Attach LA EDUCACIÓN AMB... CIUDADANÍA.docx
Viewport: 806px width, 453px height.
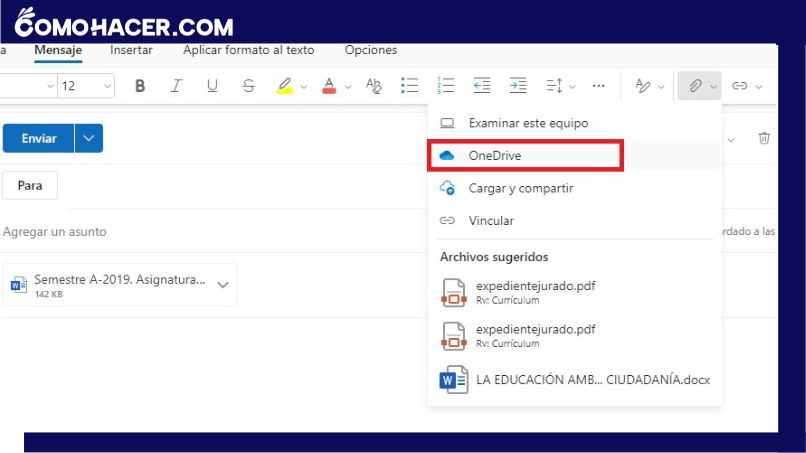pyautogui.click(x=574, y=380)
